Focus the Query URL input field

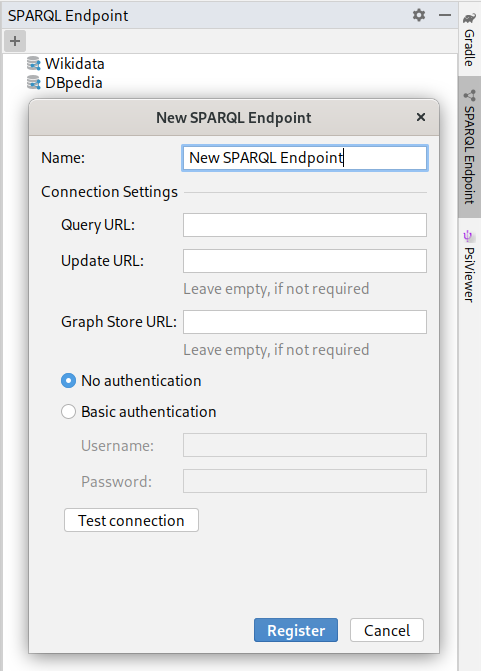point(305,225)
